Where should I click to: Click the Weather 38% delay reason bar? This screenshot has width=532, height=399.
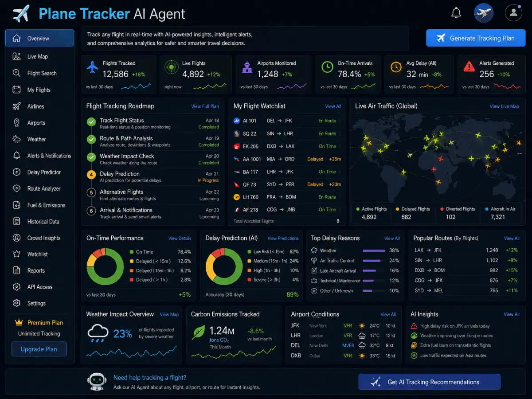[373, 250]
